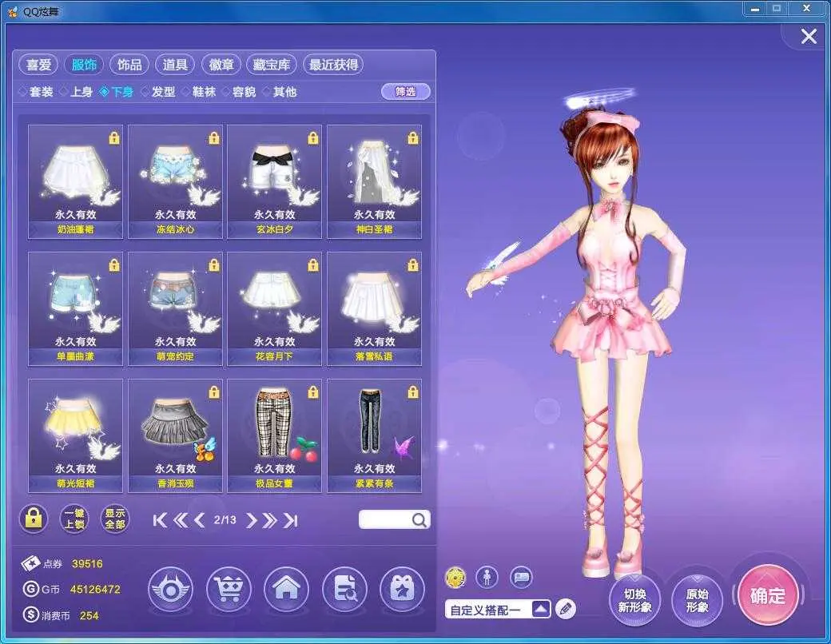Click the large padlock button above 点券
This screenshot has height=644, width=831.
[x=34, y=518]
